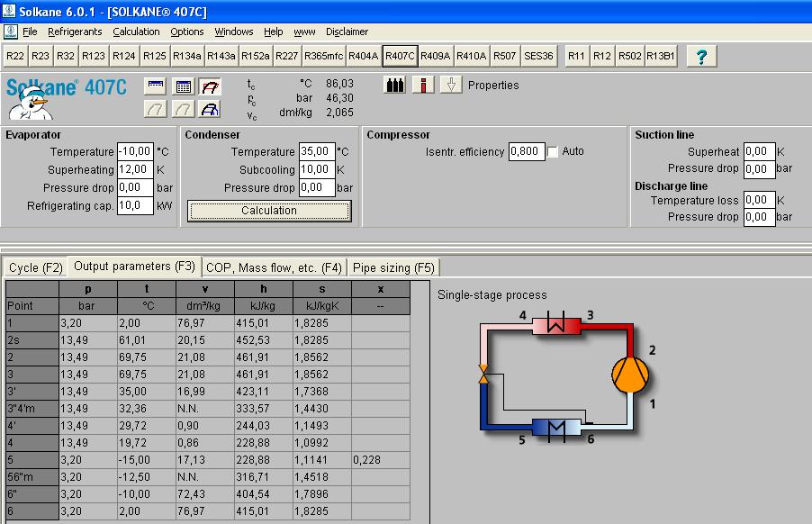Go to the Pipe sizing (F5) tab
The image size is (812, 524).
pos(393,267)
